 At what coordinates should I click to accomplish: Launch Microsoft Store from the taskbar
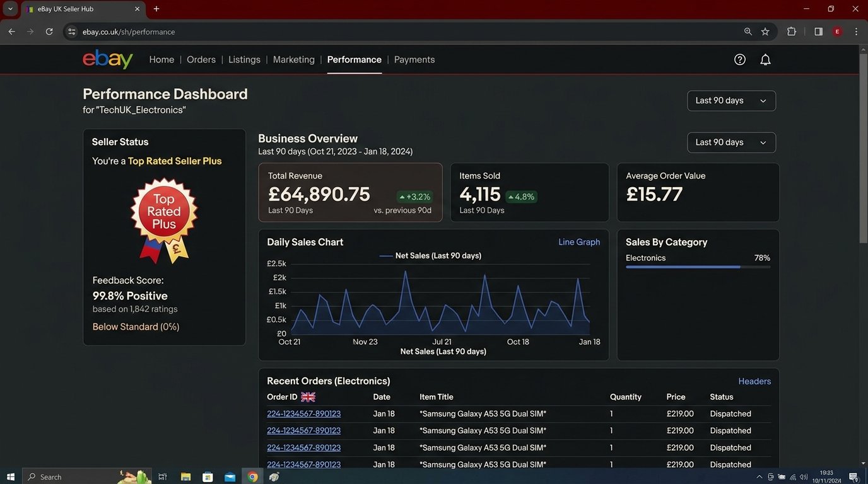(x=208, y=477)
